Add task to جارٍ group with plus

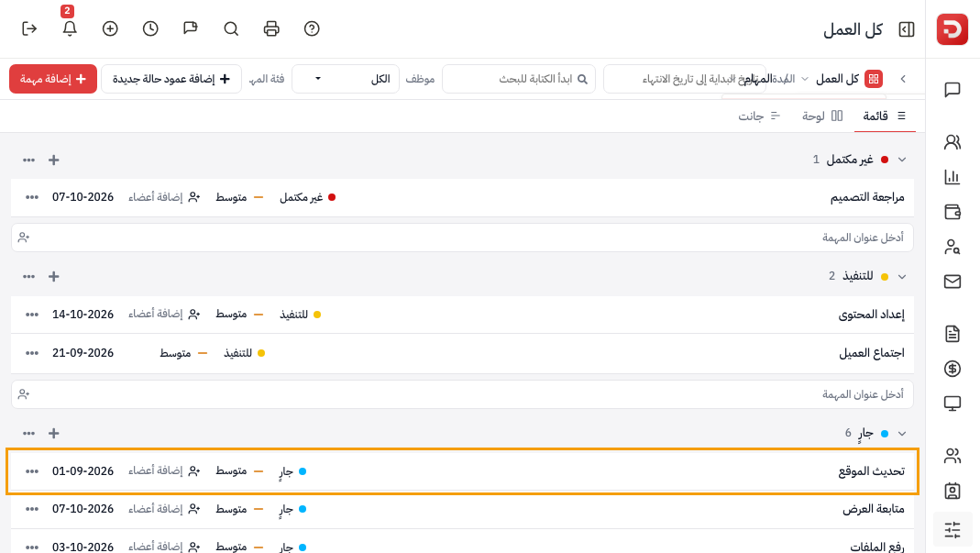(54, 434)
